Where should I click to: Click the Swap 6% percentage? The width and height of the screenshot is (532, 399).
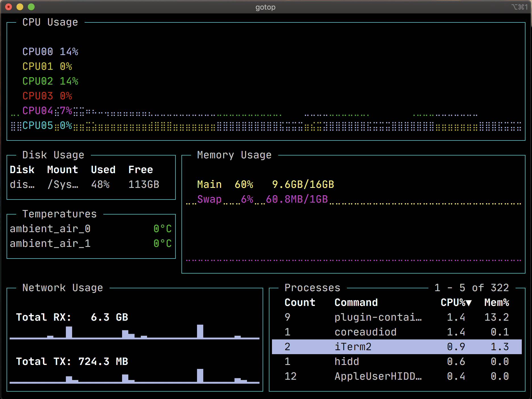coord(247,199)
